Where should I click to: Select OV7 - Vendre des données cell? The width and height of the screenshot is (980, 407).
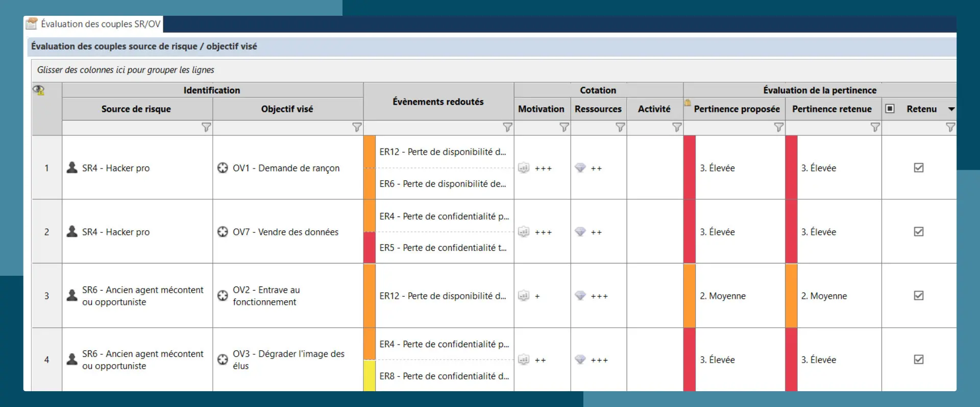click(x=288, y=232)
